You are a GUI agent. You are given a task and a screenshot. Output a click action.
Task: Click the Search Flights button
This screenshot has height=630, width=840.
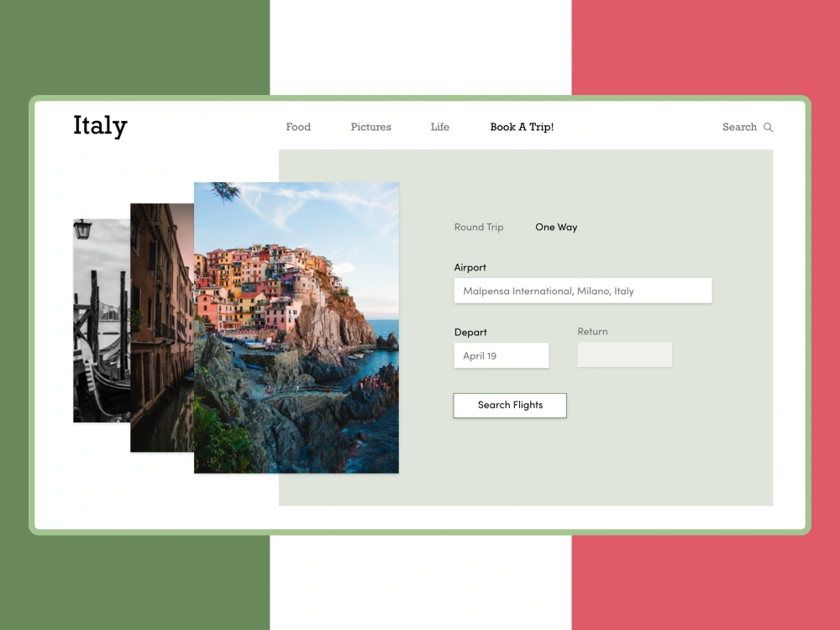tap(510, 406)
